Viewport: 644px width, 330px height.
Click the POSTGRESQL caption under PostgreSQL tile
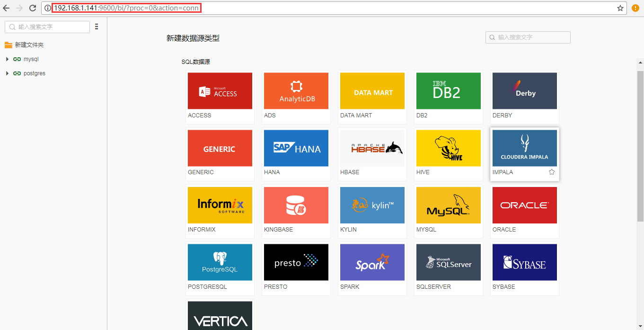[208, 286]
